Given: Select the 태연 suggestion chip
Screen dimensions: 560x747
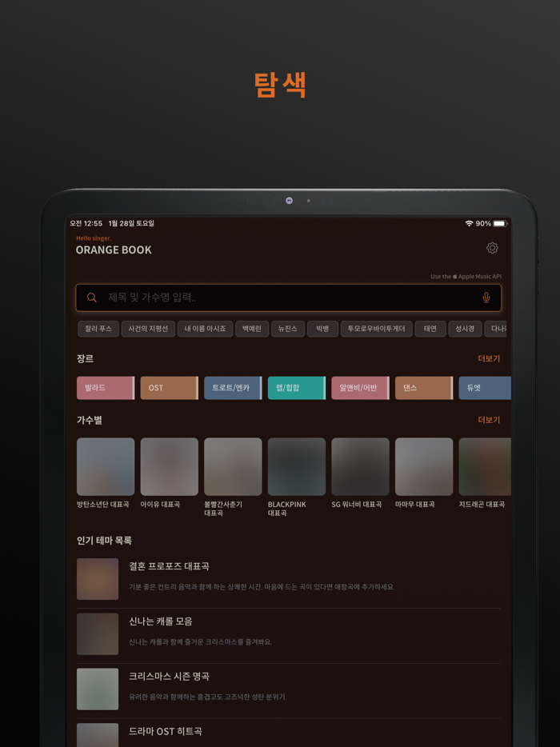Looking at the screenshot, I should pyautogui.click(x=430, y=329).
